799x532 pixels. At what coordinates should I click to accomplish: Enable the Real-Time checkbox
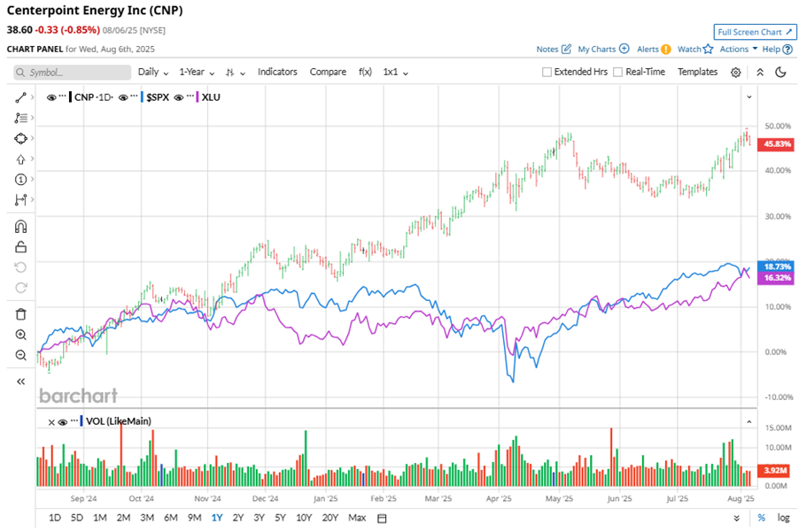[617, 73]
